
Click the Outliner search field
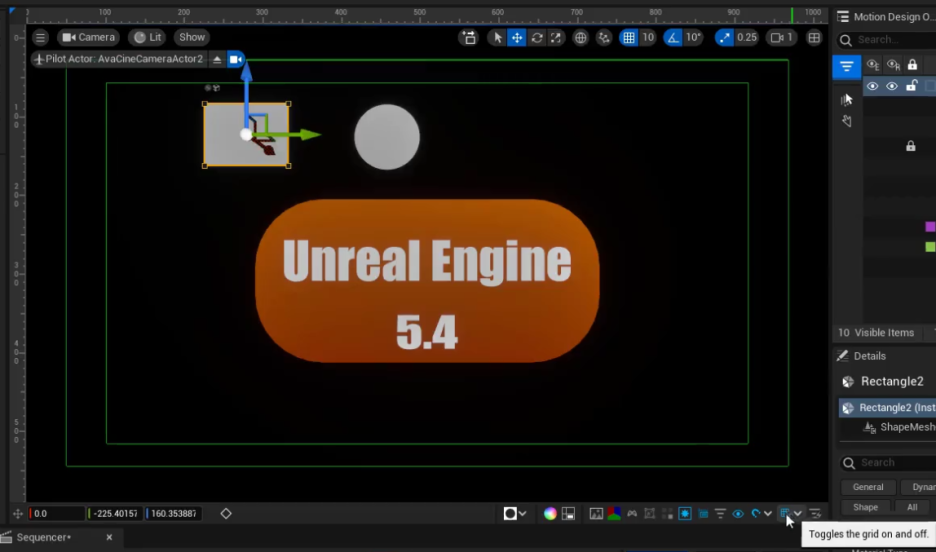[888, 40]
